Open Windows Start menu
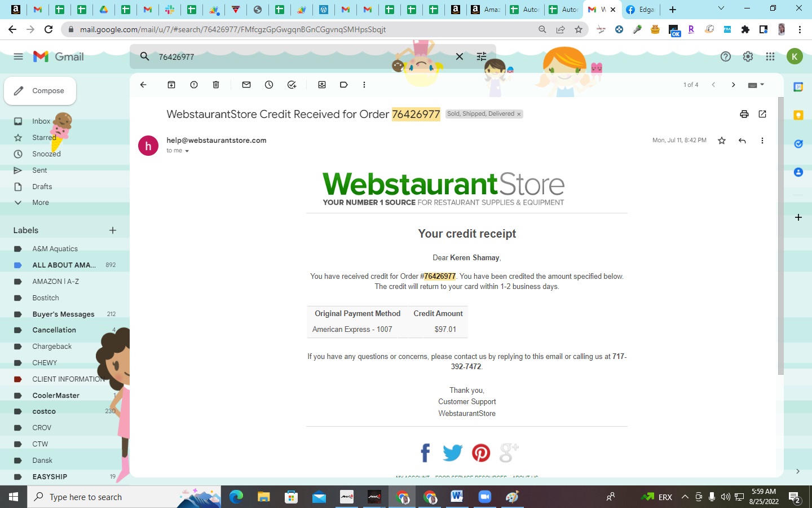Image resolution: width=812 pixels, height=508 pixels. click(x=14, y=497)
